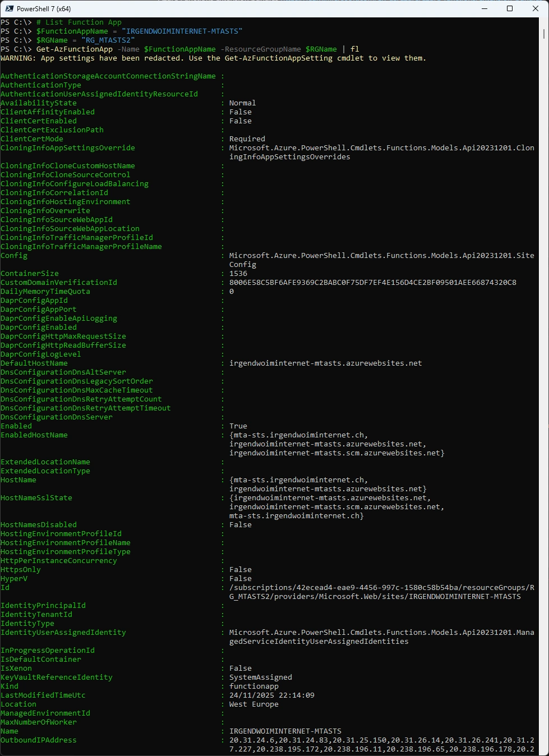
Task: Click the "West Europe" Location value
Action: tap(253, 704)
